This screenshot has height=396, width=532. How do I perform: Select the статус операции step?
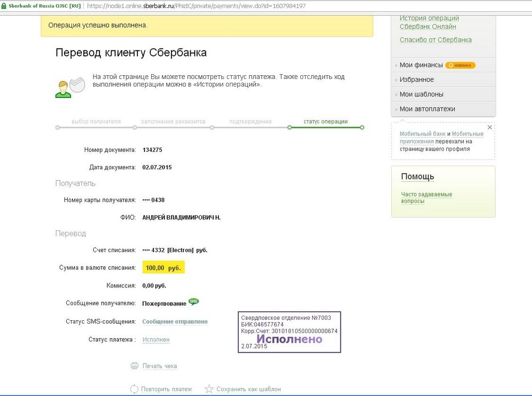click(x=325, y=121)
